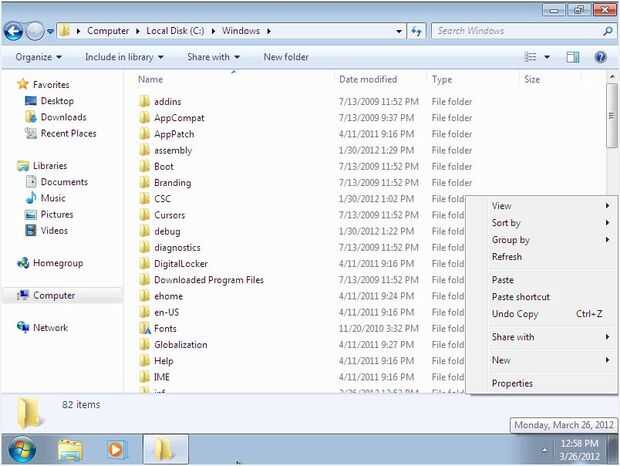Viewport: 620px width, 466px height.
Task: Click the New folder button
Action: [x=286, y=57]
